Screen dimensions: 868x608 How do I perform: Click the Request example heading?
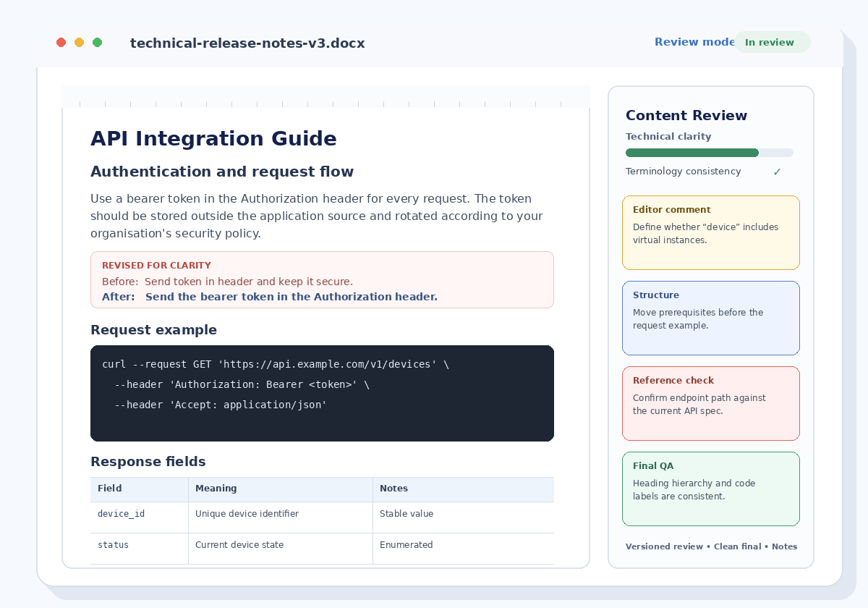tap(153, 330)
